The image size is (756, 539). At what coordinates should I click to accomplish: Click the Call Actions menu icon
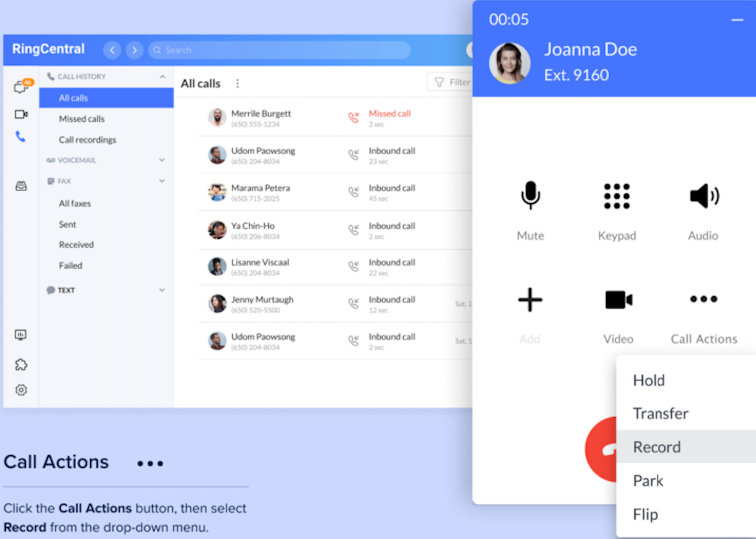pyautogui.click(x=702, y=299)
